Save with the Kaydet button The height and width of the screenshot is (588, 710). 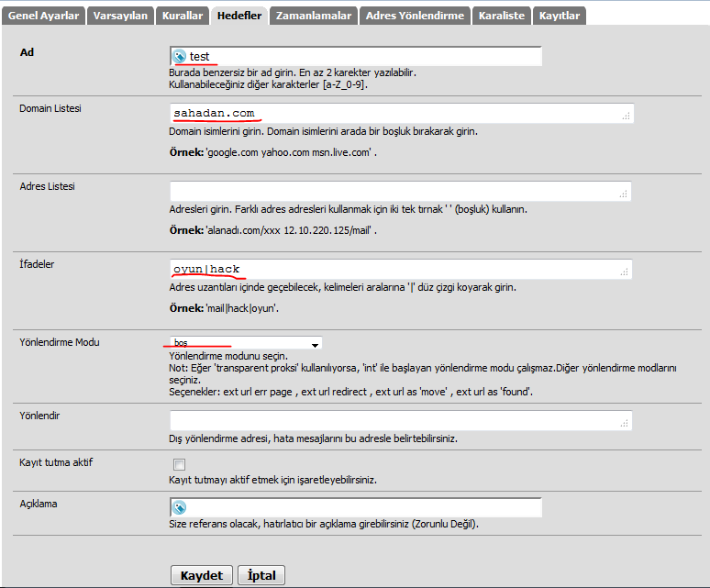[202, 575]
